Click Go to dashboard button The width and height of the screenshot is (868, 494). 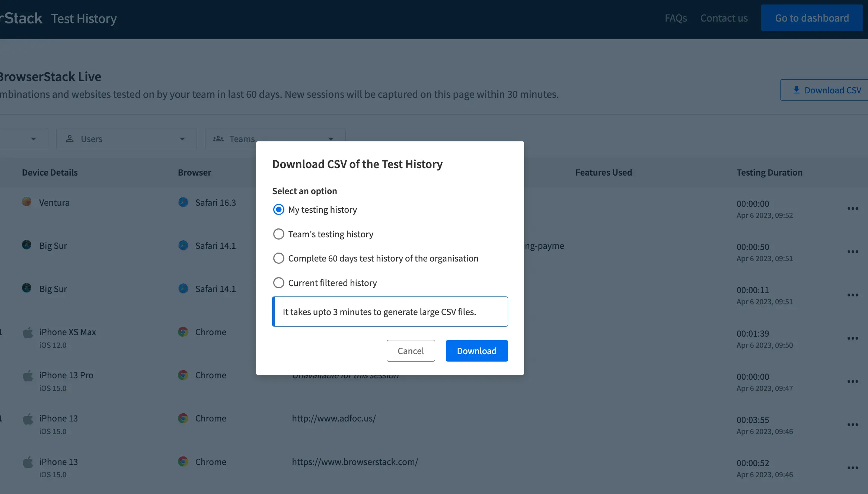point(812,18)
